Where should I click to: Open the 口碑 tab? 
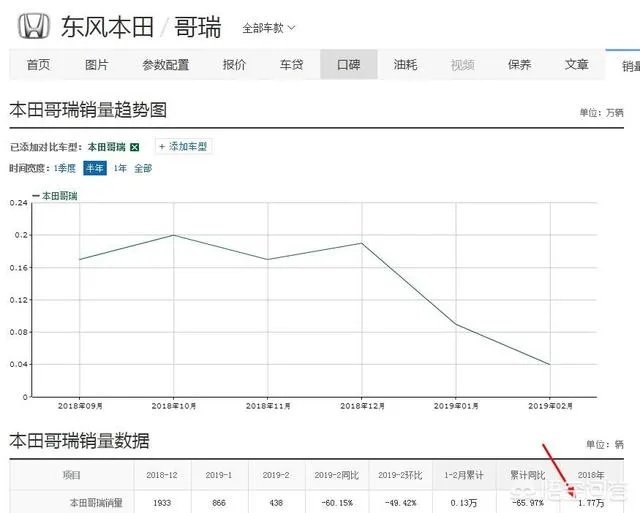click(x=349, y=64)
